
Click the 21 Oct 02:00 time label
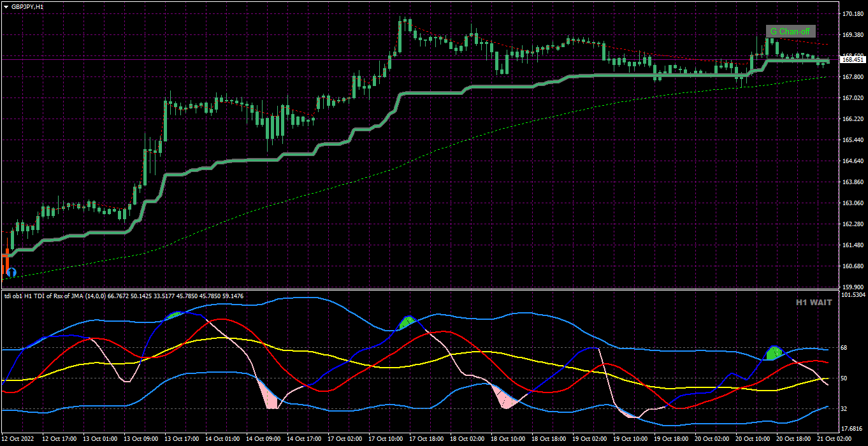coord(835,440)
